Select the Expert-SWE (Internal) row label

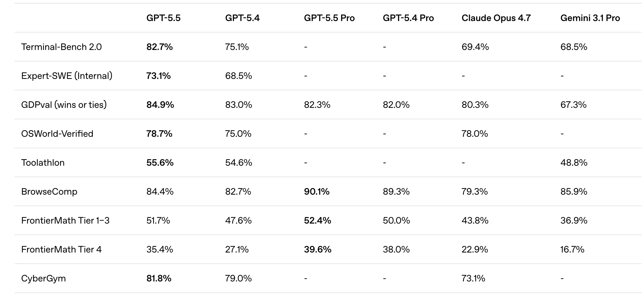pos(67,76)
